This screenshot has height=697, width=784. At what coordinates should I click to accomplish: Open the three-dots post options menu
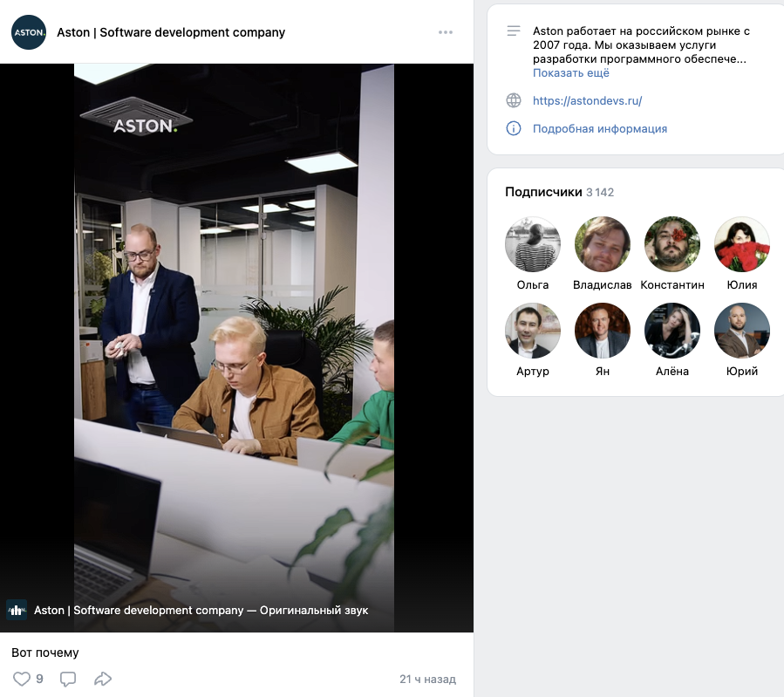point(446,32)
